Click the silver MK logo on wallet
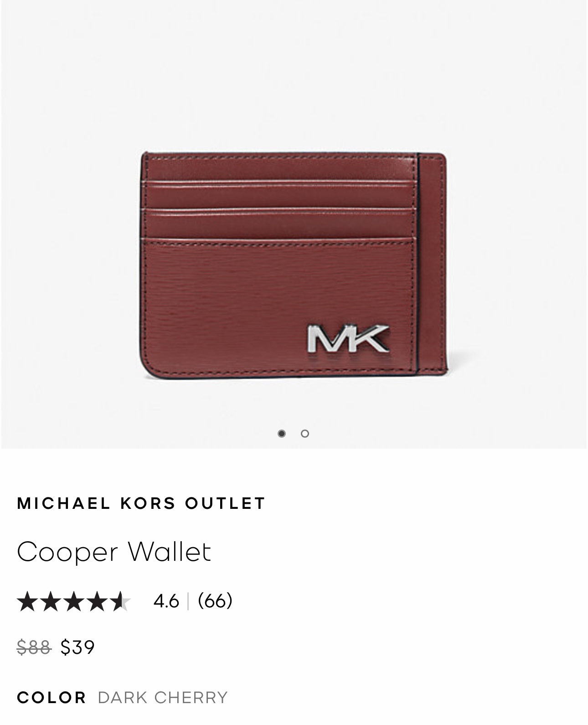The height and width of the screenshot is (725, 588). [x=348, y=339]
